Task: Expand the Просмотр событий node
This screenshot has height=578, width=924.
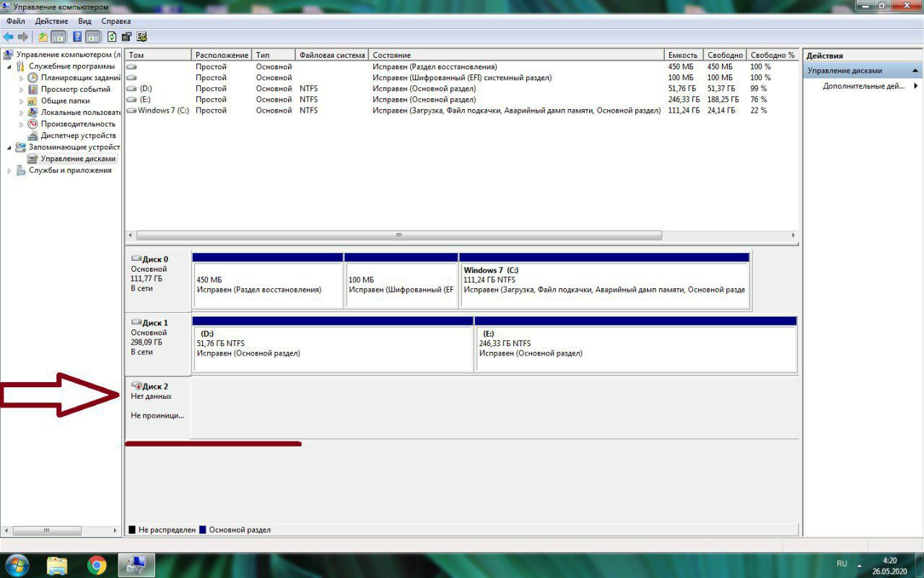Action: point(21,89)
